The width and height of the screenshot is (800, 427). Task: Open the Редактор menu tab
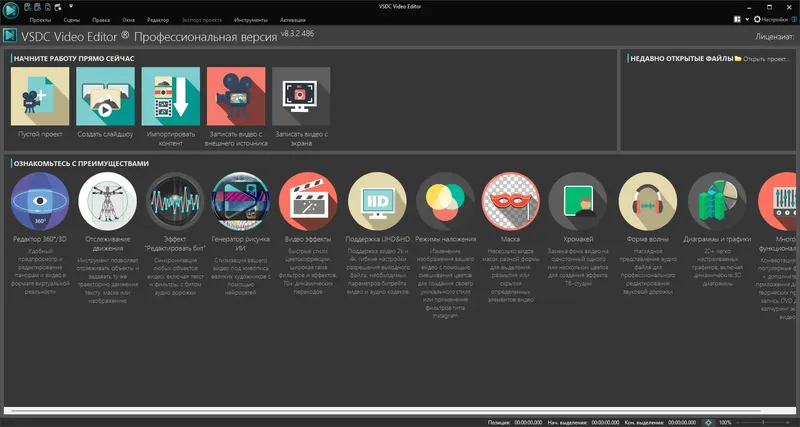click(x=158, y=20)
